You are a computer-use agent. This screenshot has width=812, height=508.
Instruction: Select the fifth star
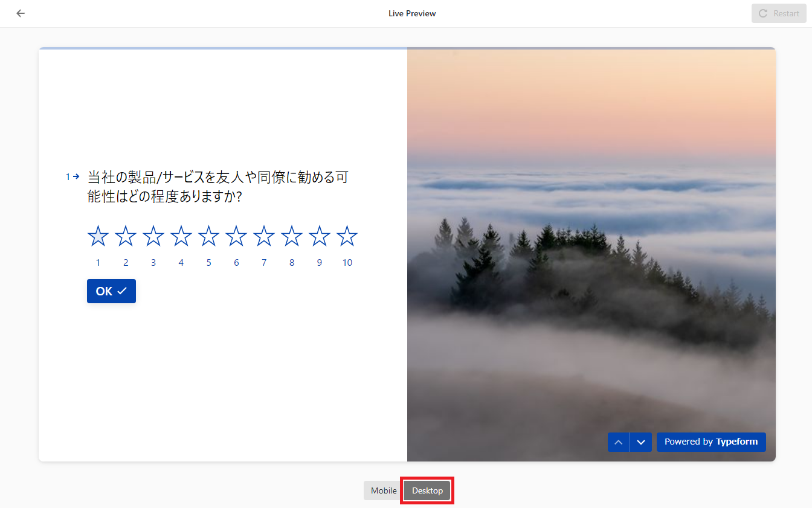tap(208, 236)
